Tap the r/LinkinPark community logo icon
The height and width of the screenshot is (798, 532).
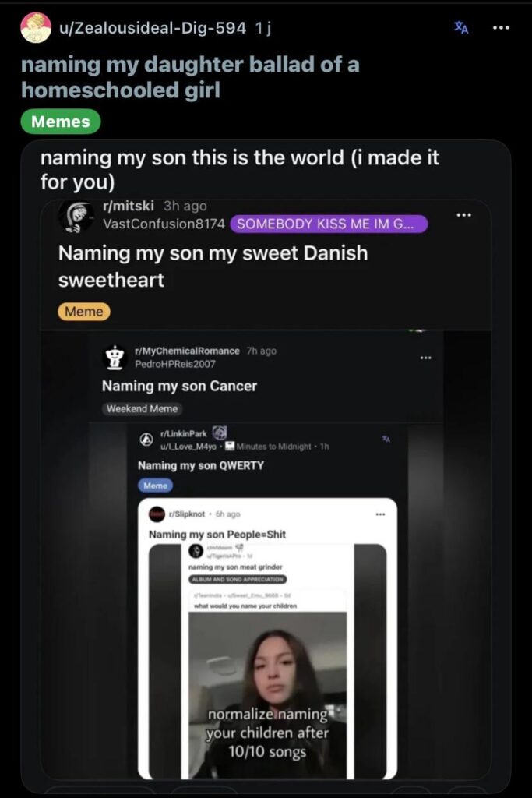pyautogui.click(x=146, y=439)
